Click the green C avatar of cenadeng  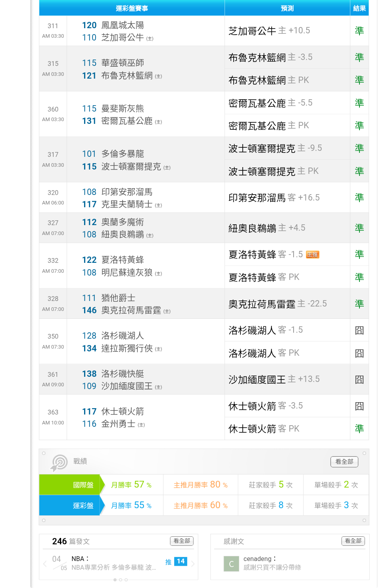231,564
